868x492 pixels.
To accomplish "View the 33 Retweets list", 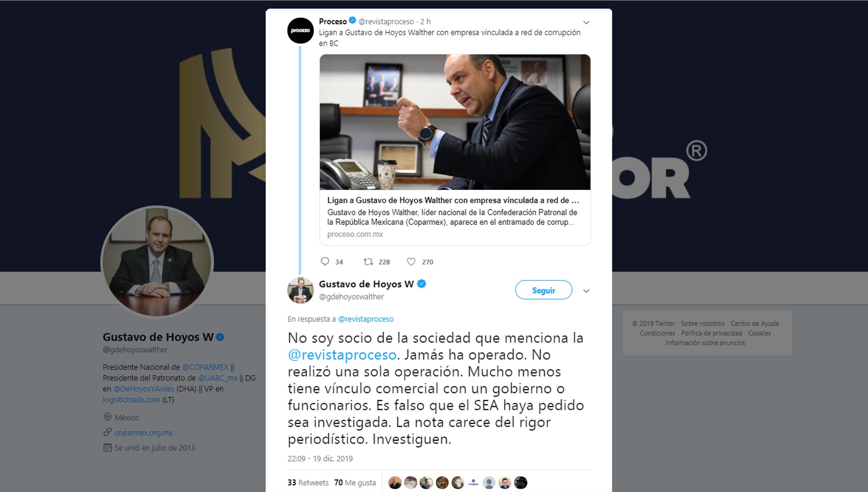I will click(308, 482).
